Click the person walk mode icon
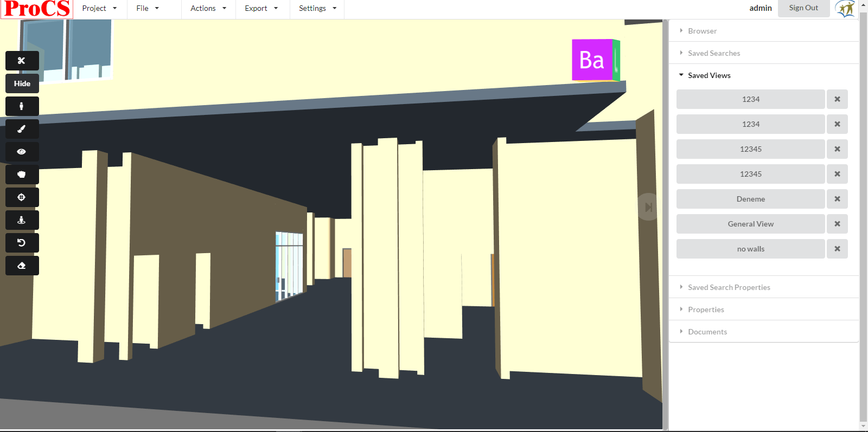This screenshot has height=432, width=868. tap(22, 106)
